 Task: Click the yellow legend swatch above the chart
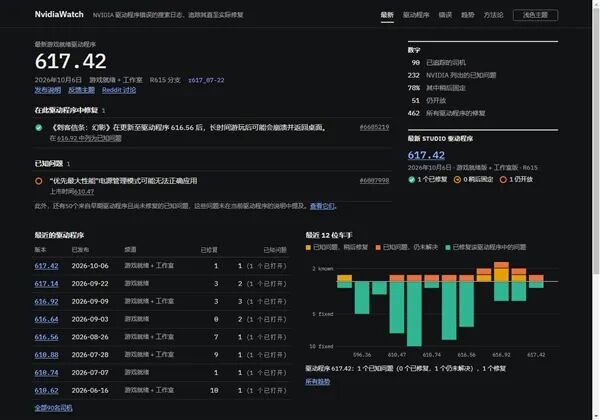(308, 247)
